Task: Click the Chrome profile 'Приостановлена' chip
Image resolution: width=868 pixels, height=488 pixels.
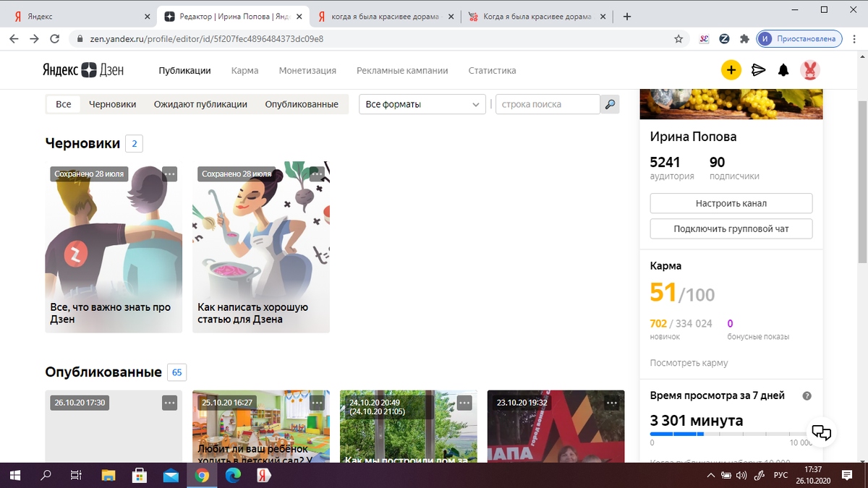Action: click(x=799, y=39)
